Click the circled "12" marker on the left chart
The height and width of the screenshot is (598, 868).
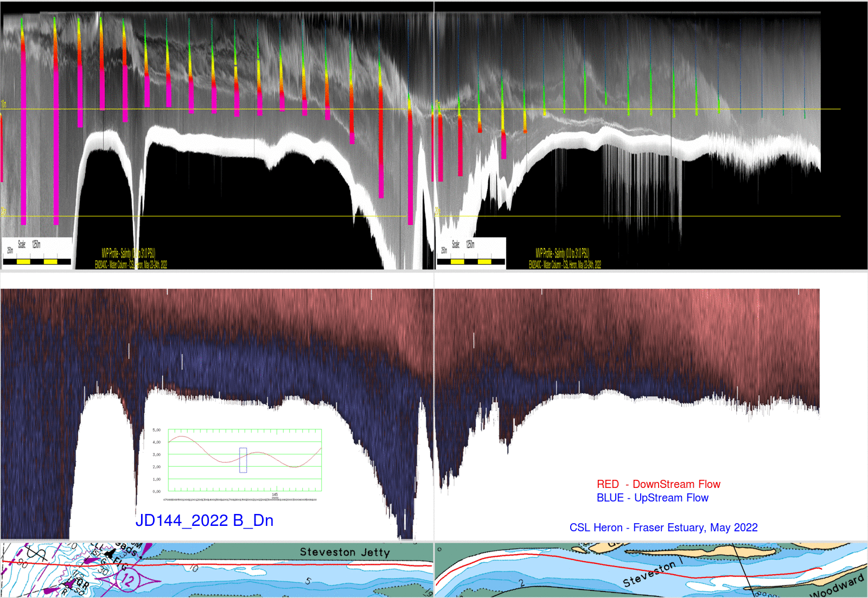[x=128, y=581]
